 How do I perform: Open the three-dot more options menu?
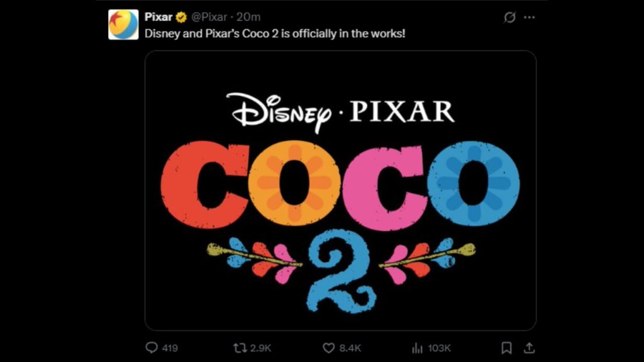click(530, 18)
